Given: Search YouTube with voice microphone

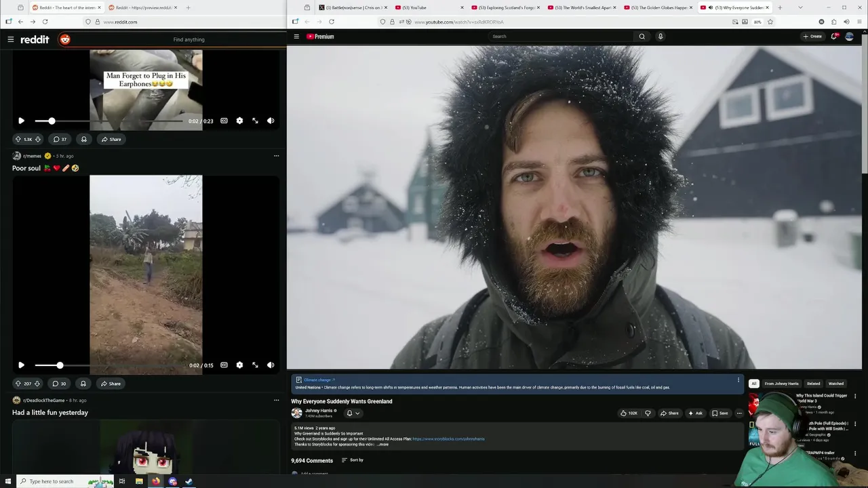Looking at the screenshot, I should click(660, 37).
